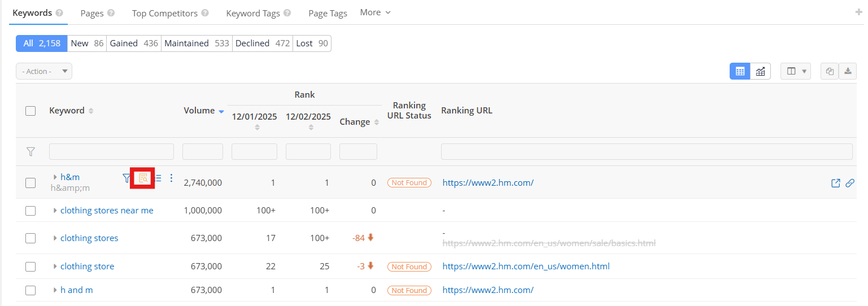
Task: Click the chain link icon in h&m row
Action: coord(849,183)
